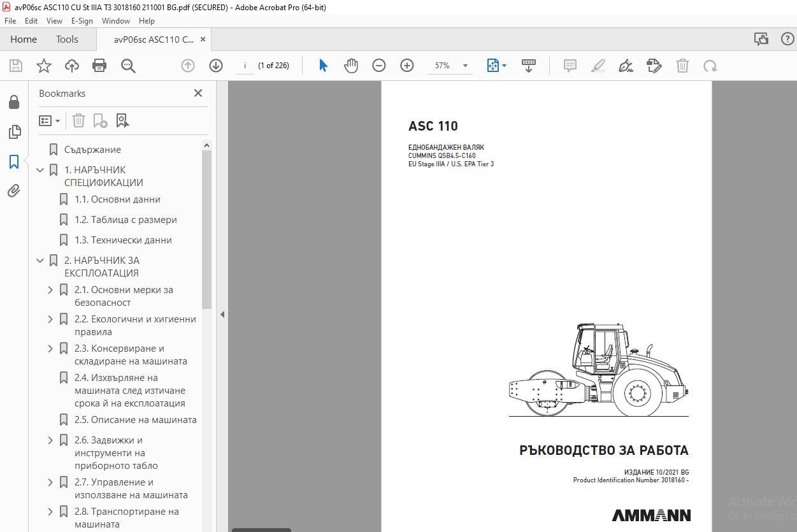Viewport: 797px width, 532px height.
Task: Switch to the Tools tab
Action: coord(67,40)
